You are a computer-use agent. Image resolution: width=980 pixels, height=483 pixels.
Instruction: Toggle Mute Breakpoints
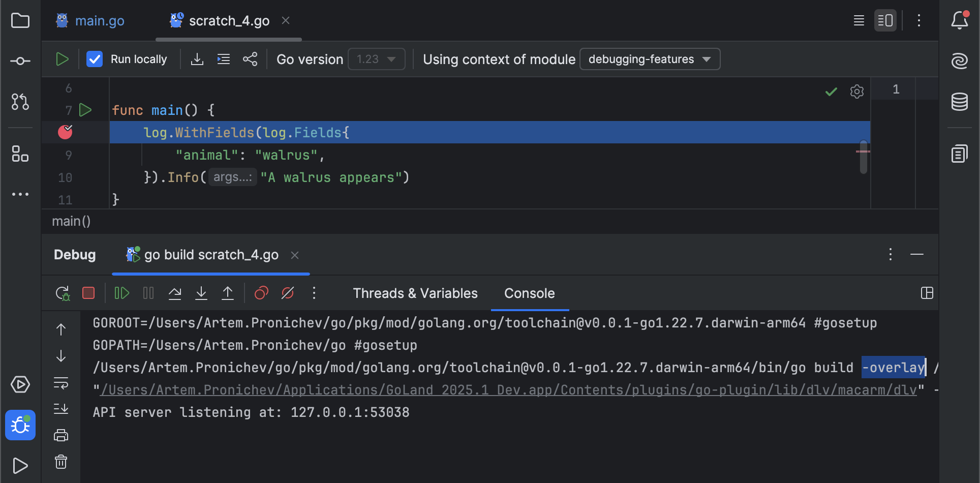[x=288, y=293]
